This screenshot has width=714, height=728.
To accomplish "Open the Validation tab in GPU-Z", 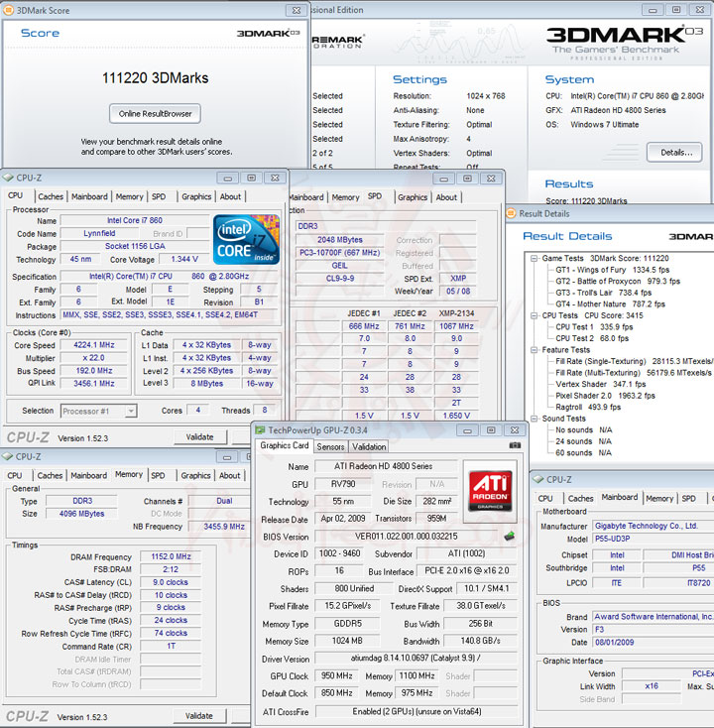I will pos(369,447).
